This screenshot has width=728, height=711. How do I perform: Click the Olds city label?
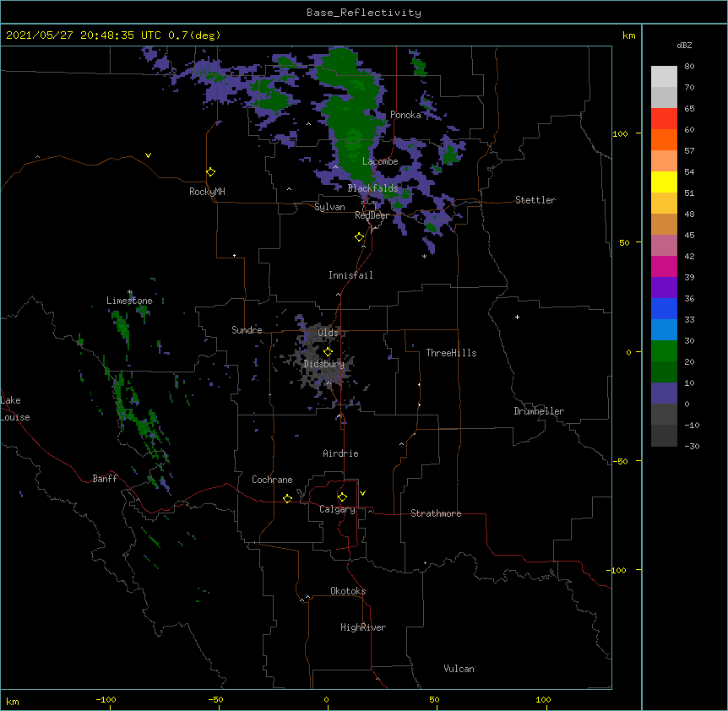point(328,333)
